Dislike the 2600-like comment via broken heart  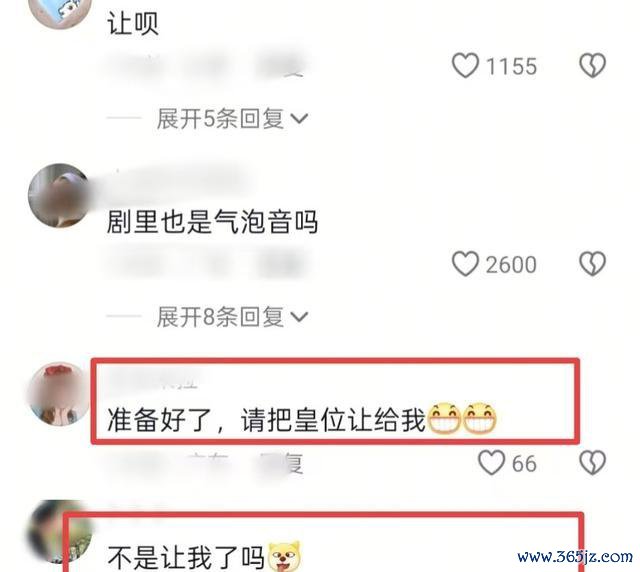(593, 264)
